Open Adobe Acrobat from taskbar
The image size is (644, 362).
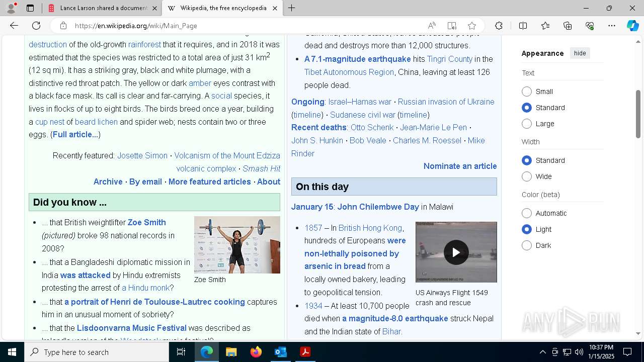[x=305, y=352]
